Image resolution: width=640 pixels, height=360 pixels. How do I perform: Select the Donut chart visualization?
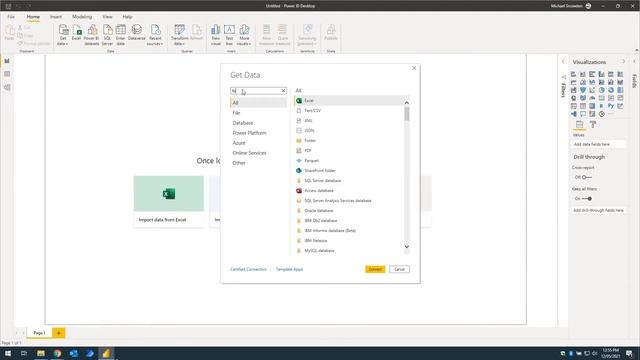pos(611,90)
